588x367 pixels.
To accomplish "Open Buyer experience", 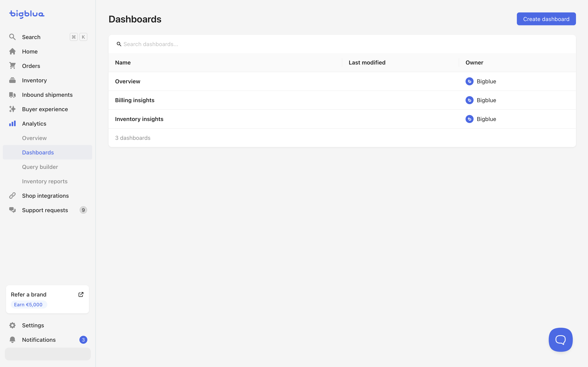I will pyautogui.click(x=47, y=109).
